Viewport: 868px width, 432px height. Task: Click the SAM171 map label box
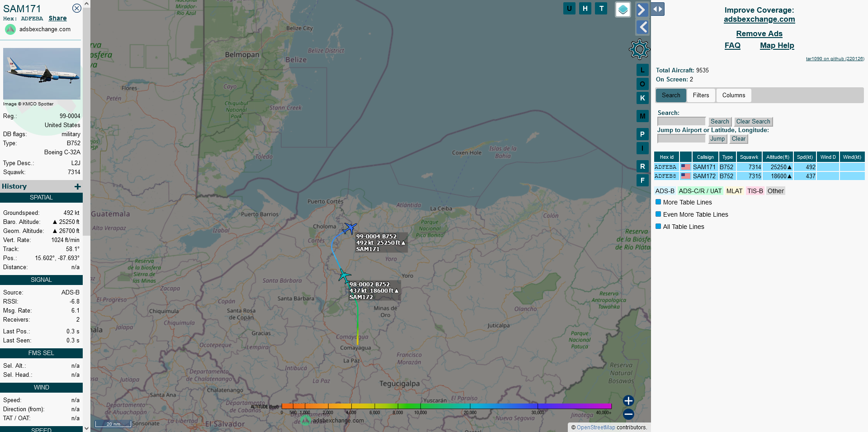[x=381, y=242]
